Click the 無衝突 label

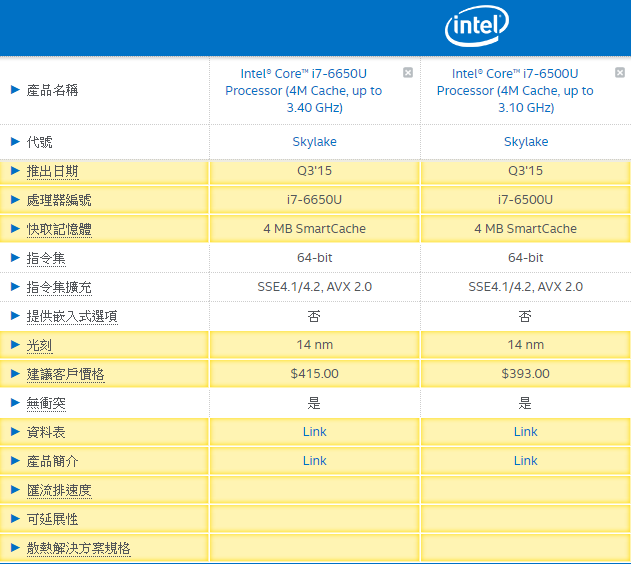pos(46,403)
